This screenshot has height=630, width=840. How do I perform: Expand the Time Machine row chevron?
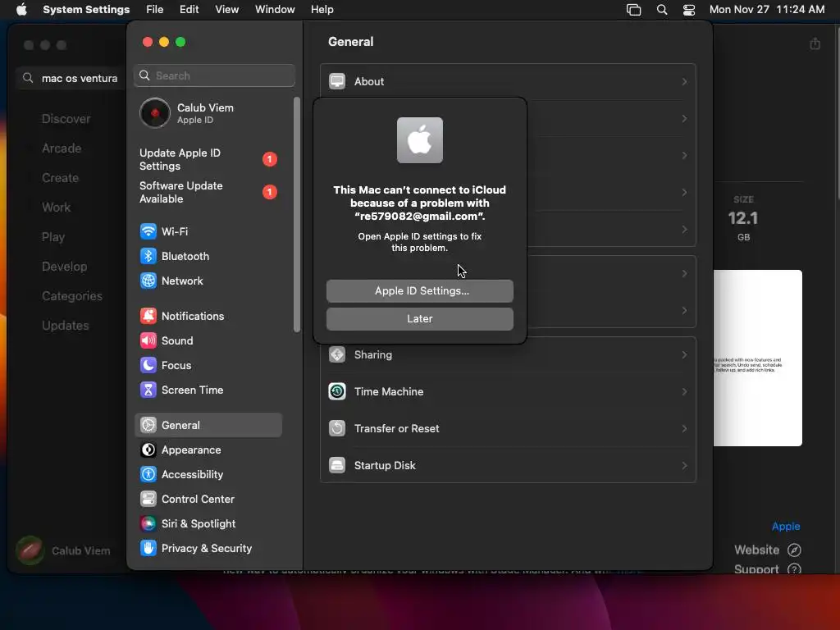coord(685,391)
